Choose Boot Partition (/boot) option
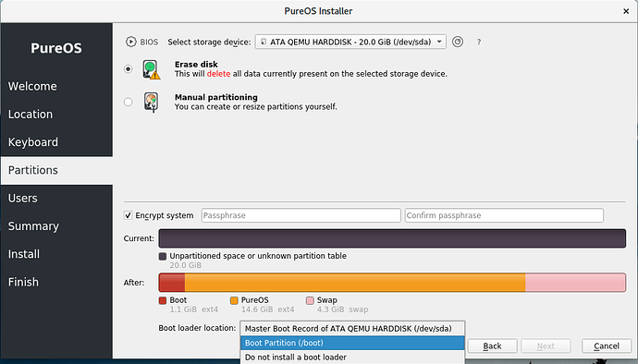 352,343
